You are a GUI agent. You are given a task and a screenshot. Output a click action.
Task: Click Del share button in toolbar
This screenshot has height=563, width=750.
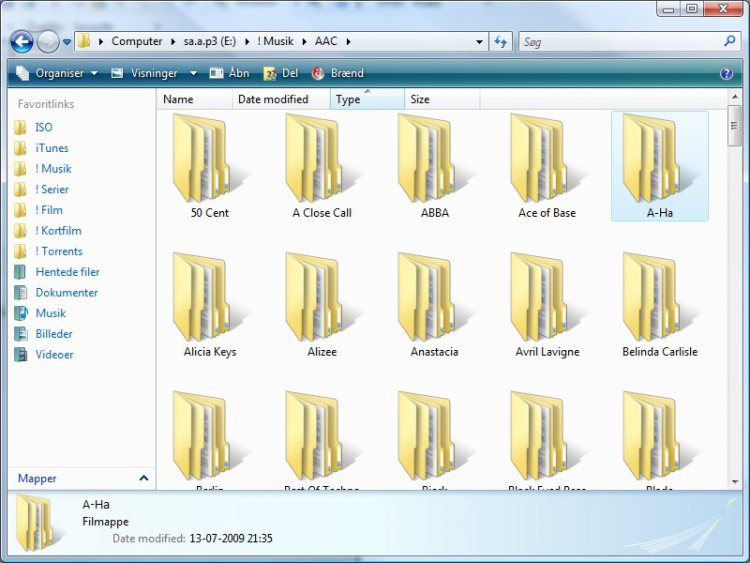281,73
